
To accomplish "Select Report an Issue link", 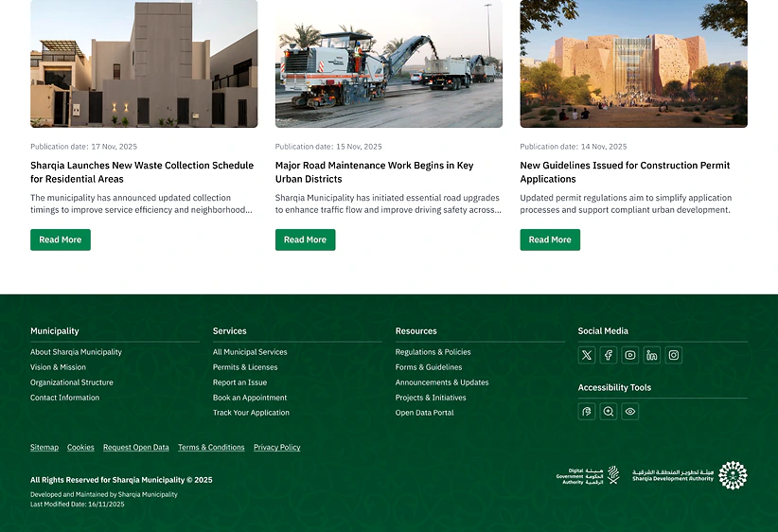I will [239, 382].
